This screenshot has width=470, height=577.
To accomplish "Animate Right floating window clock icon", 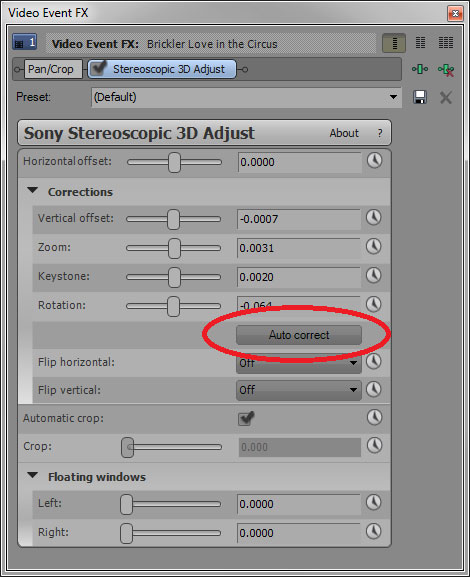I will click(374, 532).
